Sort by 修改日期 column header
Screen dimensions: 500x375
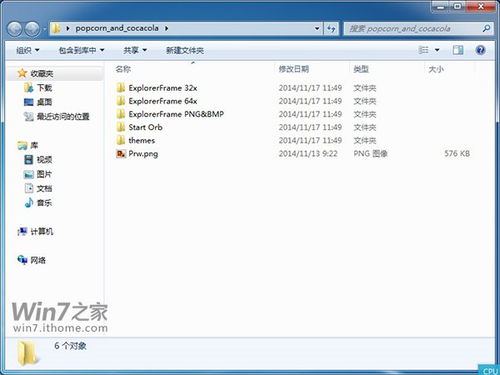tap(294, 69)
